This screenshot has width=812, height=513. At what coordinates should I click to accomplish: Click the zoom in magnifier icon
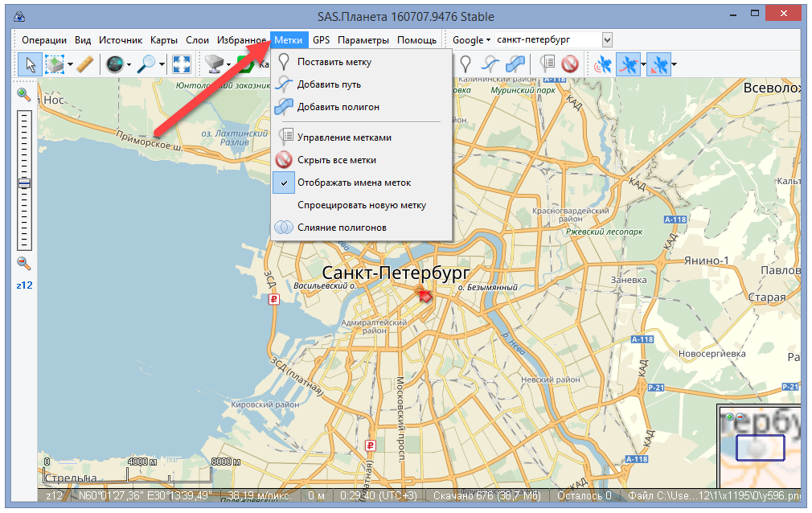tap(24, 95)
